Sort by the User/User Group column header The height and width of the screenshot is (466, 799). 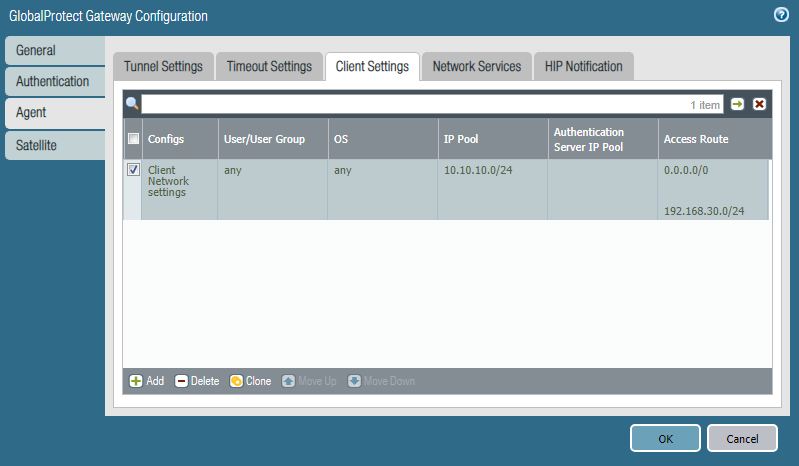[x=273, y=139]
